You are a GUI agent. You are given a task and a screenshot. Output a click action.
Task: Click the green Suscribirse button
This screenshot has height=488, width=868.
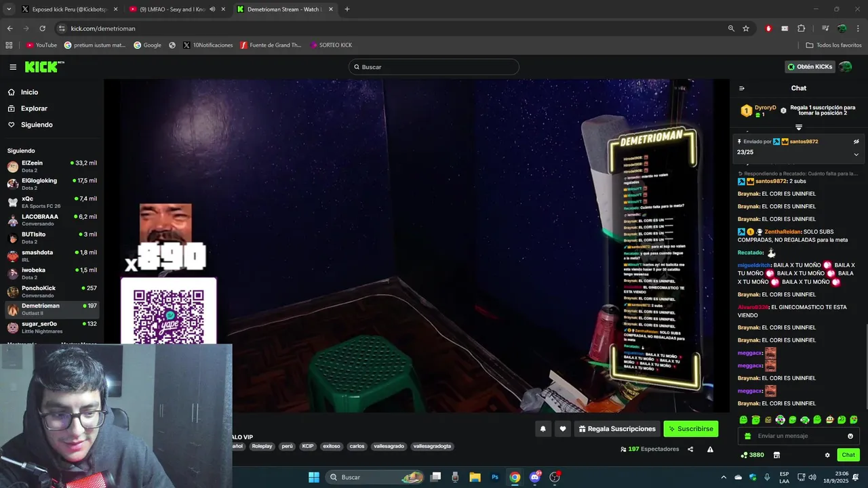tap(690, 428)
